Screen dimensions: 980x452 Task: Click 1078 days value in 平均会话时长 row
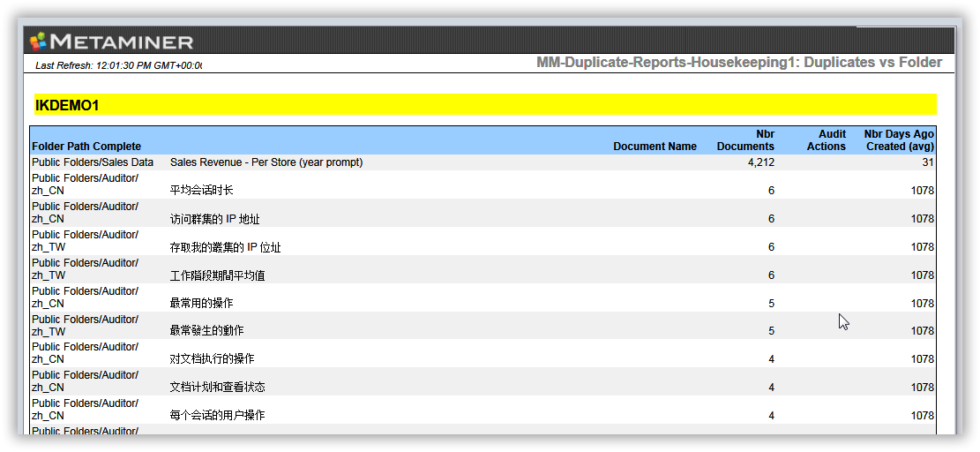pyautogui.click(x=923, y=191)
